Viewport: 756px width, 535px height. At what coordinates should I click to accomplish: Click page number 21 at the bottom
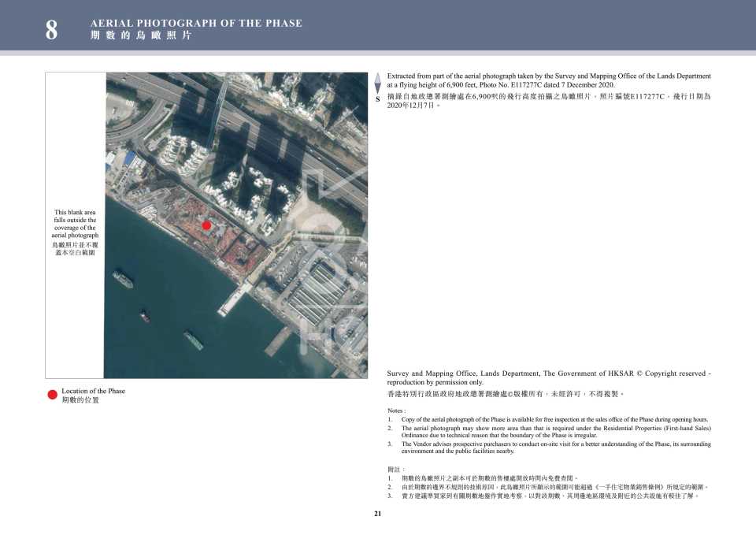pos(378,514)
